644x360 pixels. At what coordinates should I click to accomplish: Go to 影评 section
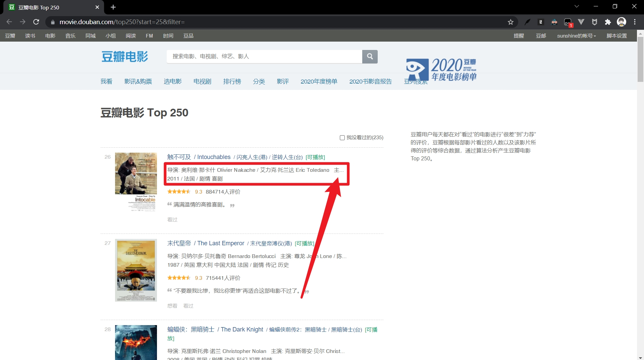click(x=283, y=82)
